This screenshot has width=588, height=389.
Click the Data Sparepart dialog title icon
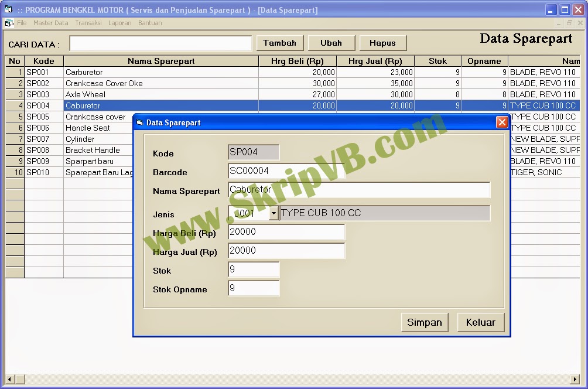point(139,122)
